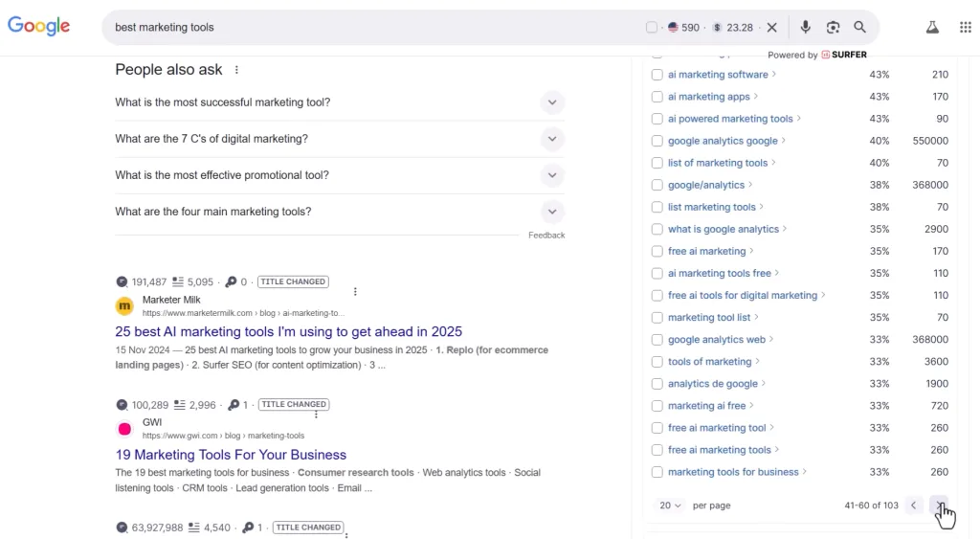Viewport: 980px width, 539px height.
Task: Open three-dot menu for Marketer Milk result
Action: point(355,291)
